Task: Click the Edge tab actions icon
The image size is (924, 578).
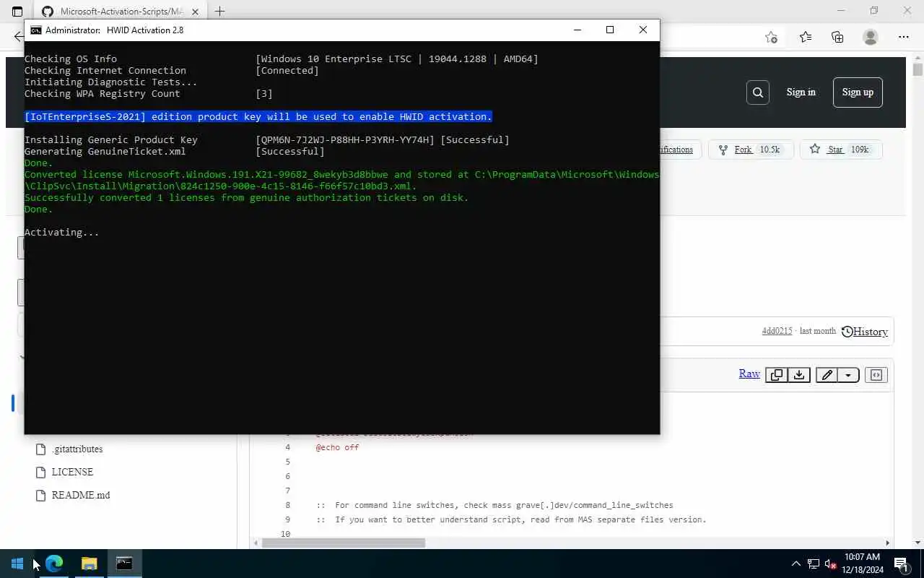Action: click(17, 12)
